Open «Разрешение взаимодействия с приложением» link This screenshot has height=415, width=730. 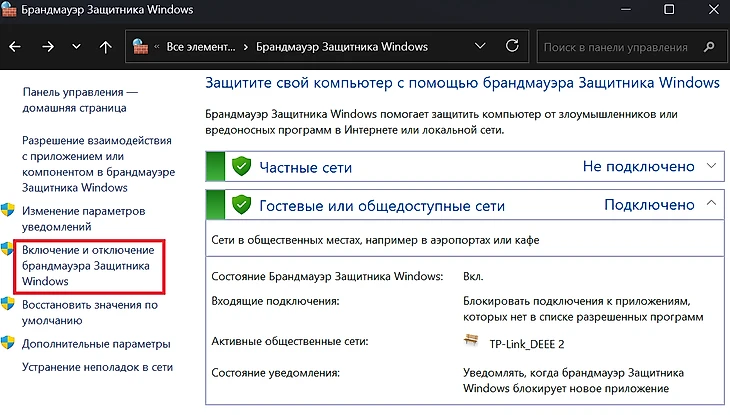click(x=99, y=164)
